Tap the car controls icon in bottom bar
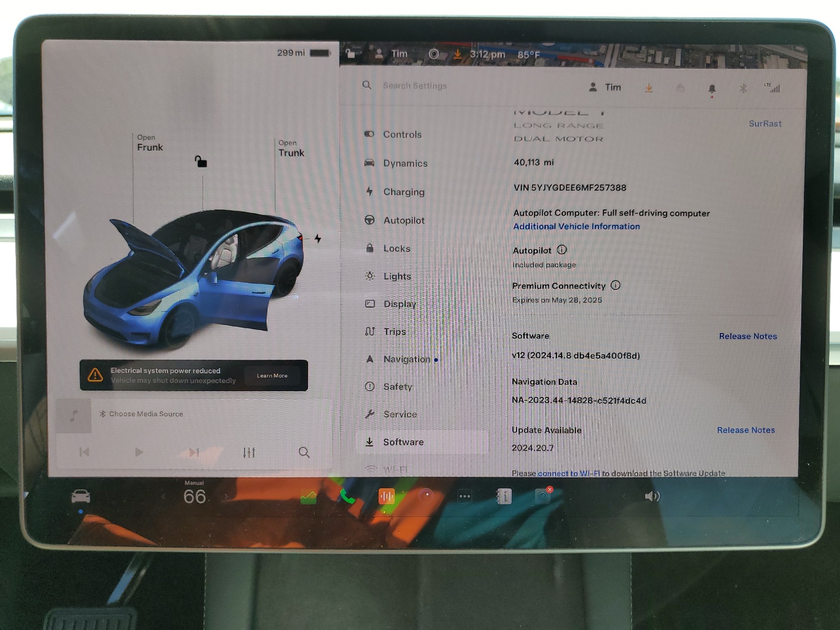The width and height of the screenshot is (840, 630). click(81, 496)
